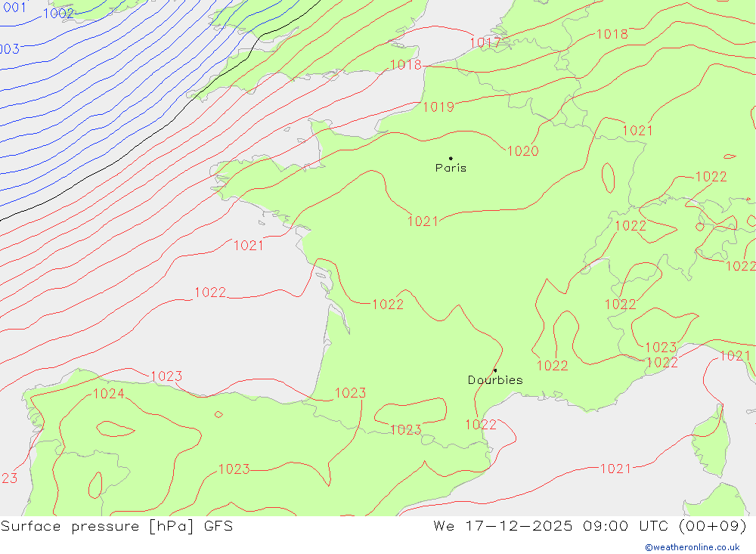The image size is (756, 554).
Task: Click the 1021 label south of Paris
Action: [x=423, y=221]
